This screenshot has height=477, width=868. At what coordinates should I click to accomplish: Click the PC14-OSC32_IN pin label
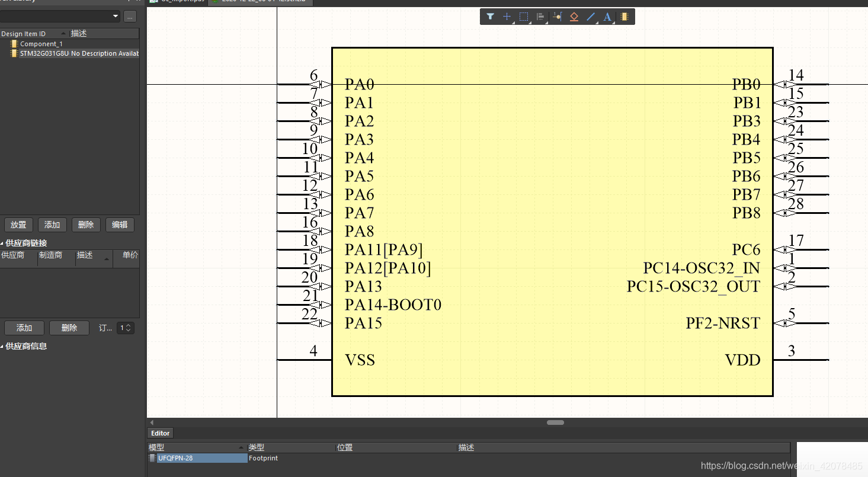point(702,268)
